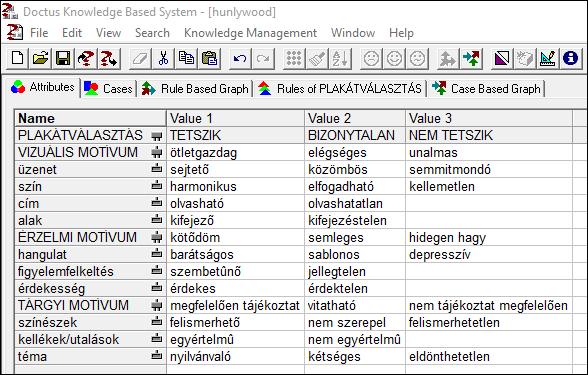Viewport: 588px width, 375px height.
Task: Switch to the Attributes tab
Action: pyautogui.click(x=43, y=87)
